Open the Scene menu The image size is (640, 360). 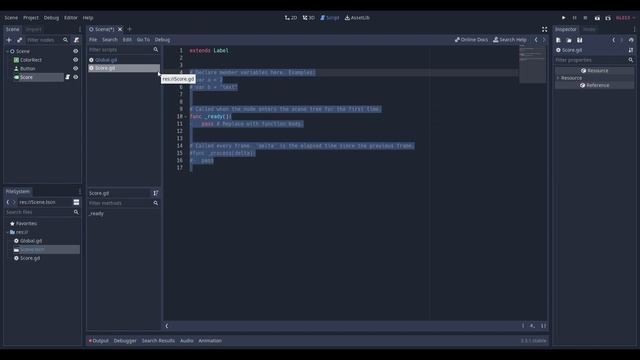pyautogui.click(x=11, y=18)
